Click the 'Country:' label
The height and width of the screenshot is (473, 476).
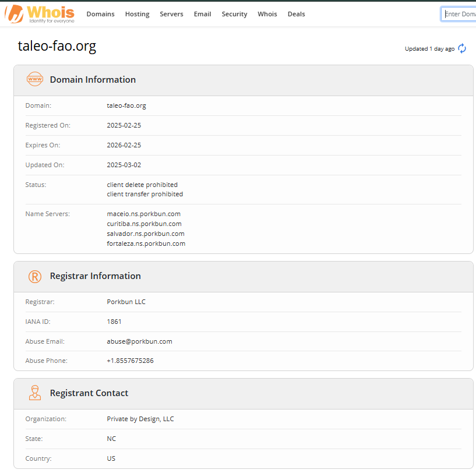[x=38, y=458]
